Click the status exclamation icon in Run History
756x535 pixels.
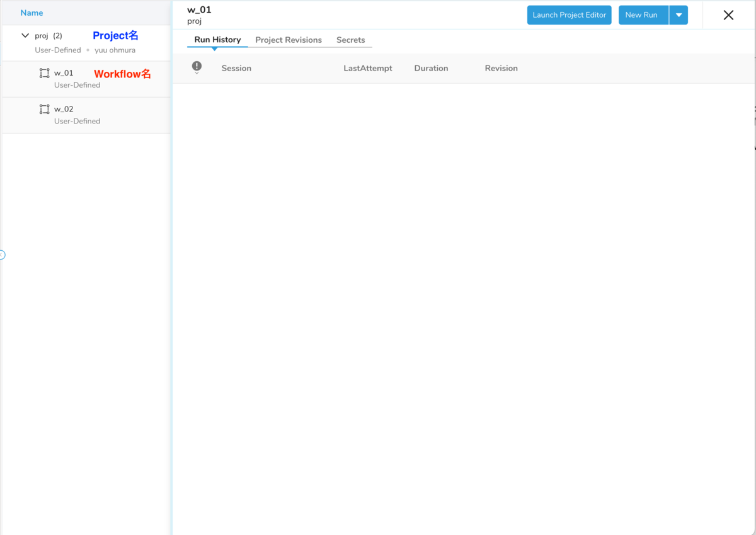tap(197, 65)
